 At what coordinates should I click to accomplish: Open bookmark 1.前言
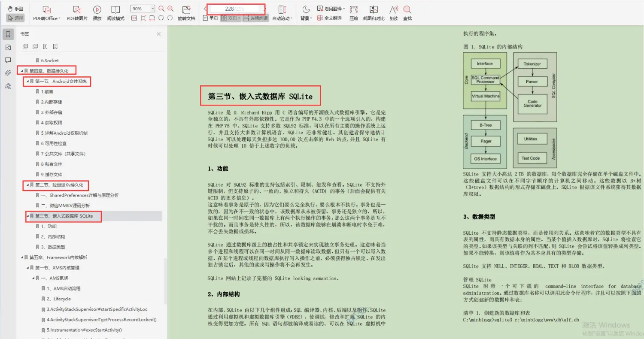pyautogui.click(x=47, y=92)
